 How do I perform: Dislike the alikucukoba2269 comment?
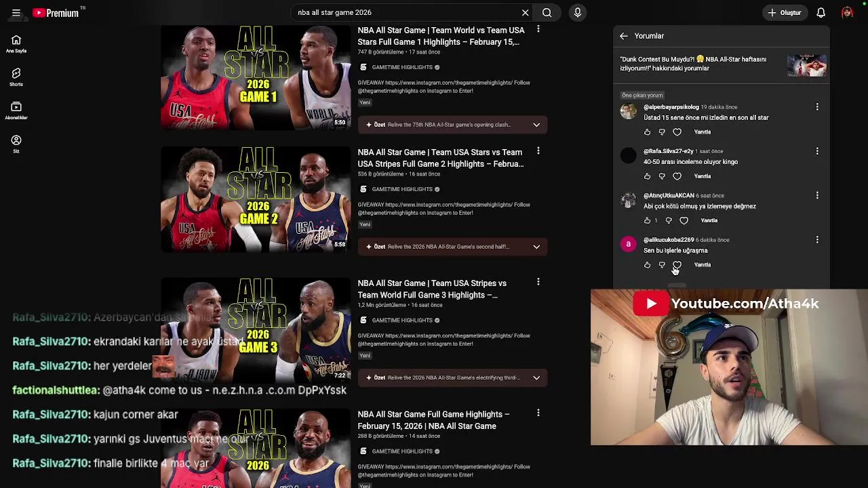pos(662,265)
